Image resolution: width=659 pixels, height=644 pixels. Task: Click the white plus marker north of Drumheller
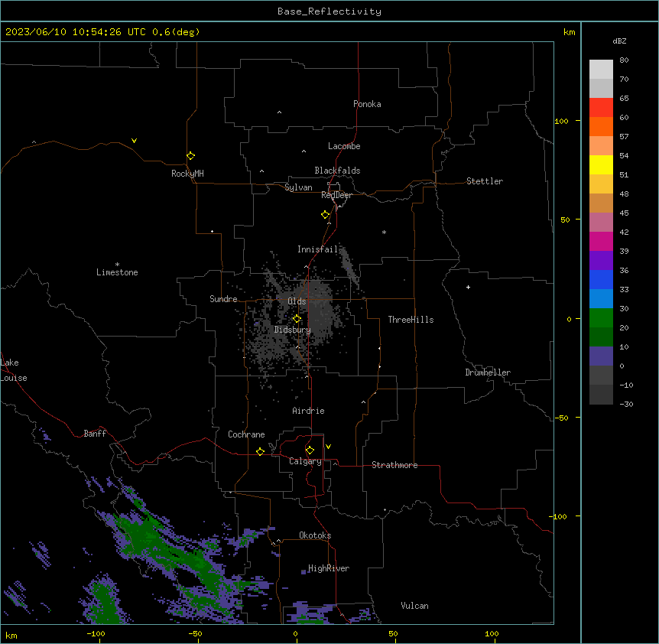point(468,287)
